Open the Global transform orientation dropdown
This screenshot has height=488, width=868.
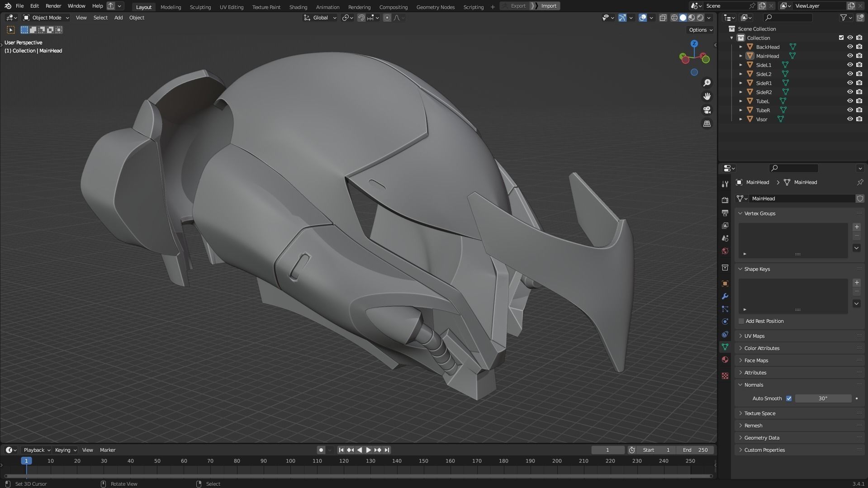[320, 18]
